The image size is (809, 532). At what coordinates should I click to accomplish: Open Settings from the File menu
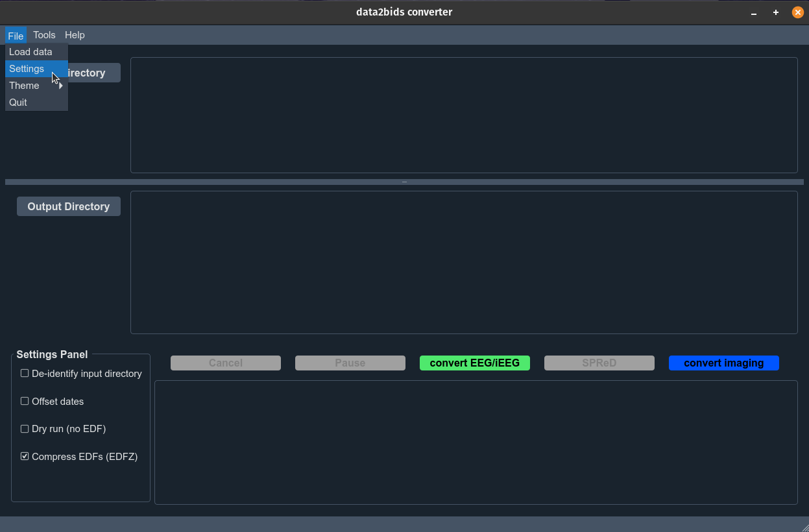pos(27,69)
